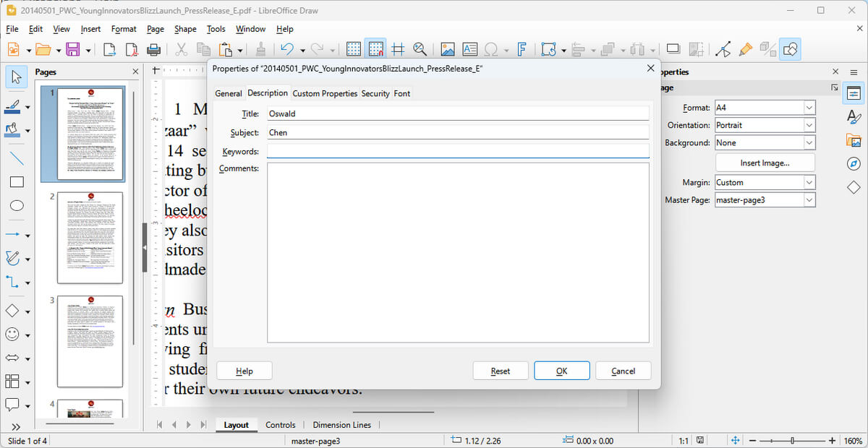Viewport: 868px width, 448px height.
Task: Click the Insert Image button in Page panel
Action: point(765,162)
